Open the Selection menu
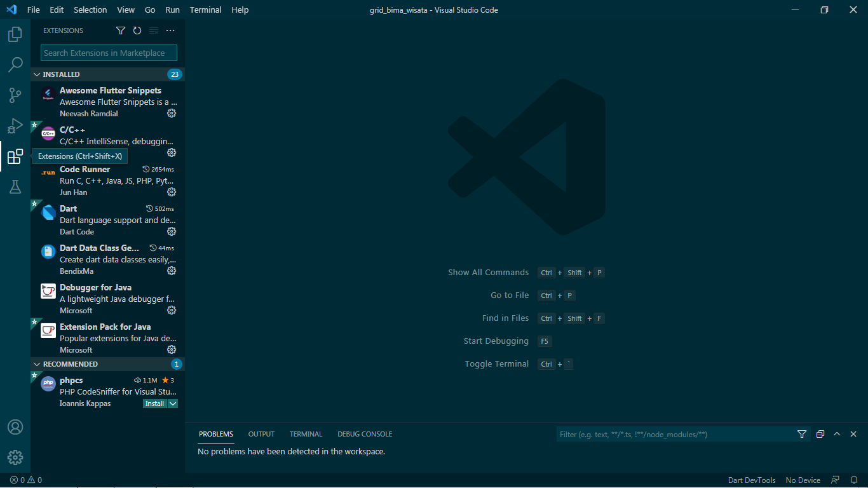This screenshot has width=868, height=488. click(x=90, y=10)
